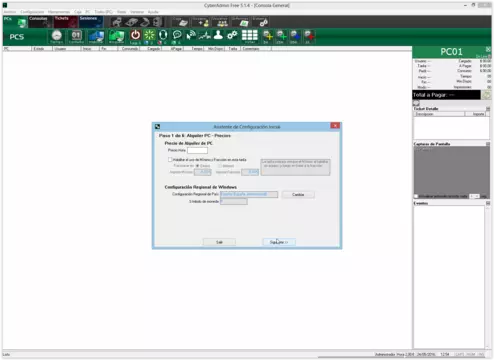Screen dimensions: 494x360
Task: Click the white user silhouette icon
Action: click(218, 35)
